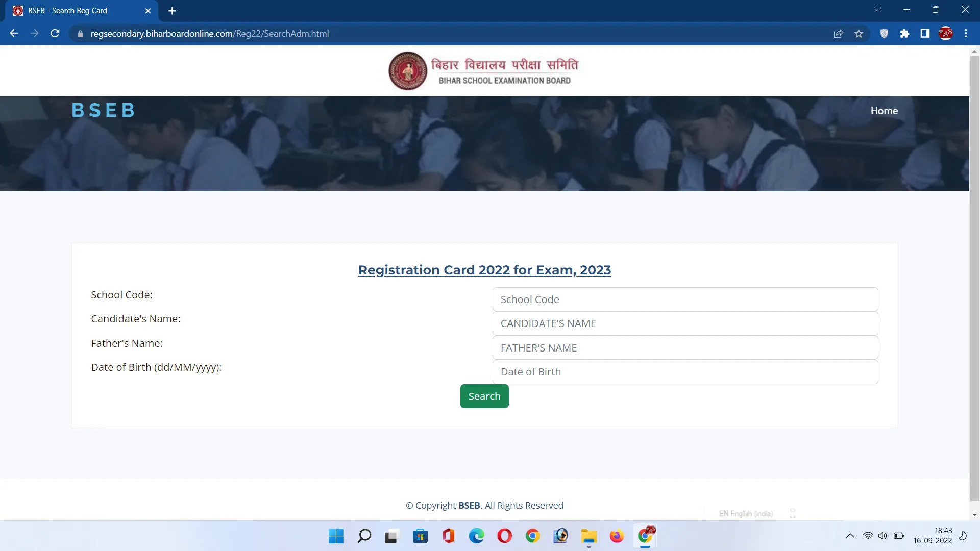Open Microsoft Edge from the taskbar
The image size is (980, 551).
click(x=477, y=536)
